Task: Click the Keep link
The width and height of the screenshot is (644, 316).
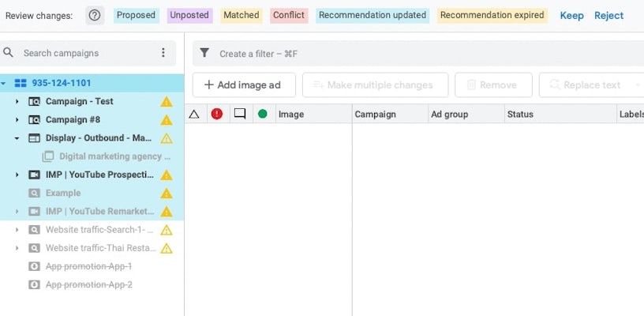Action: pyautogui.click(x=571, y=16)
